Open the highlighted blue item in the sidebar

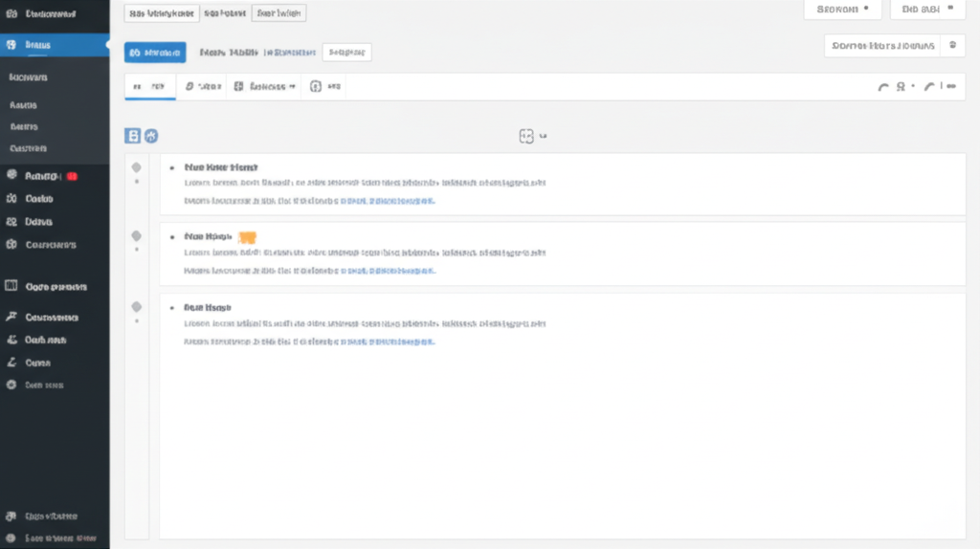[x=55, y=45]
